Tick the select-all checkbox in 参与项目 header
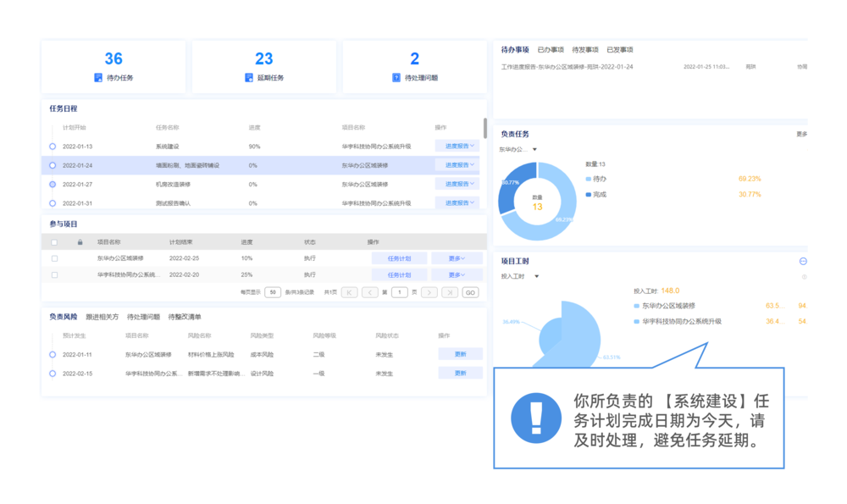The height and width of the screenshot is (504, 847). pyautogui.click(x=54, y=242)
